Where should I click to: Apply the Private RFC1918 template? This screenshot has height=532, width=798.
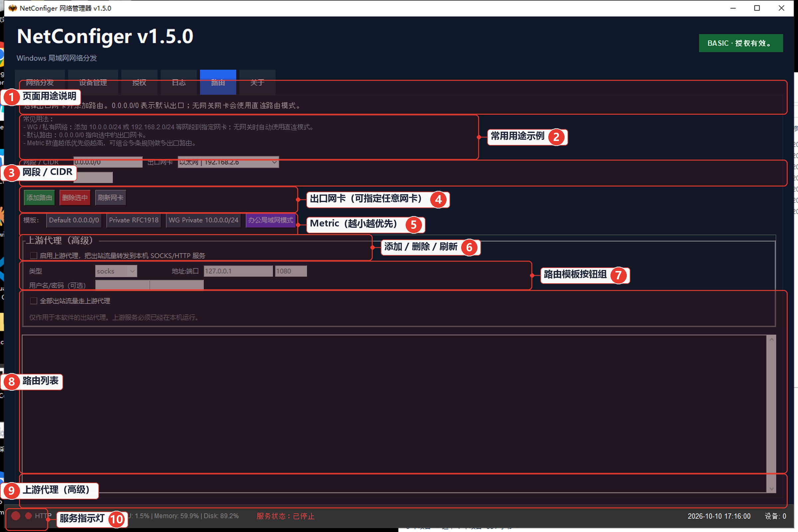[134, 220]
